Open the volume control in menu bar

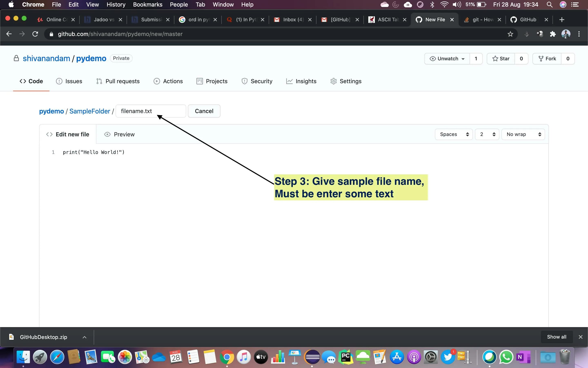[457, 5]
